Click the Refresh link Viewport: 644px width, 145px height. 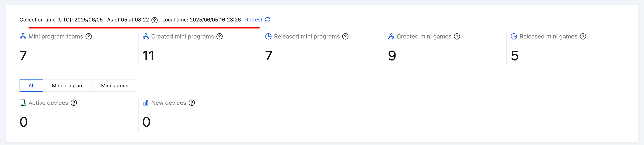pos(254,20)
